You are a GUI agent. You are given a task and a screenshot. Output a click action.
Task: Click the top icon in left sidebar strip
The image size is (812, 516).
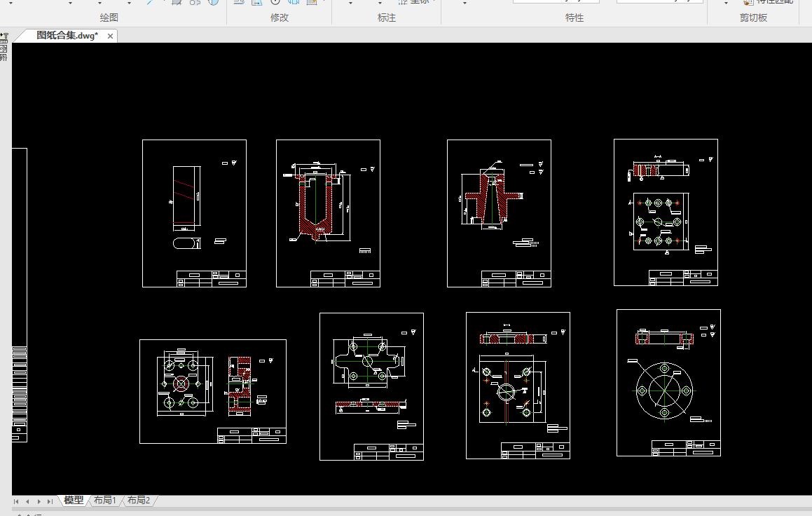coord(4,36)
